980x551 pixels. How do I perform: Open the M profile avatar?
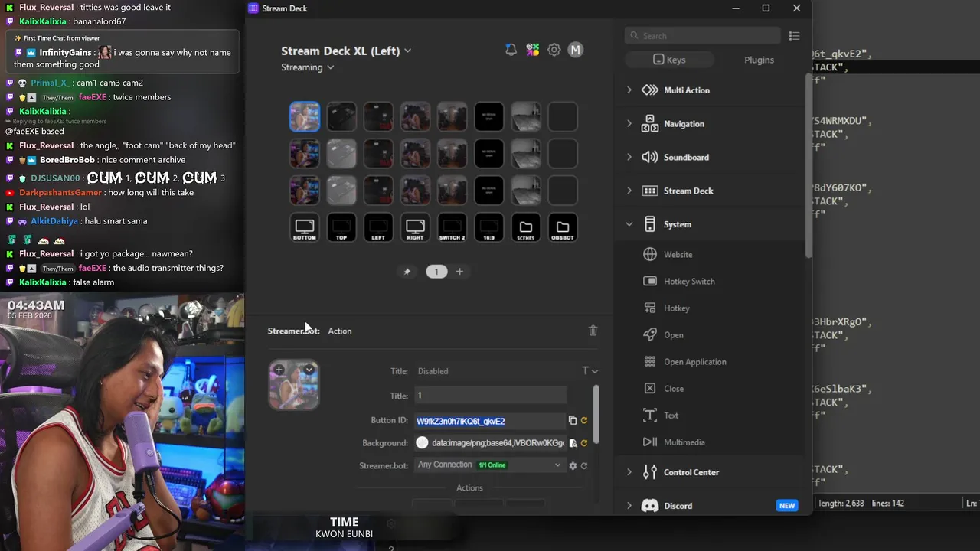tap(576, 50)
